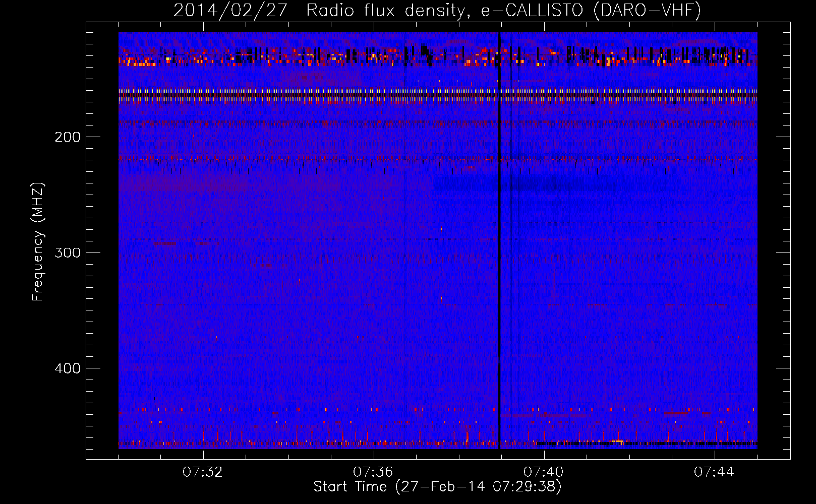Viewport: 816px width, 504px height.
Task: Click the '07:36' time tick label
Action: [x=373, y=472]
